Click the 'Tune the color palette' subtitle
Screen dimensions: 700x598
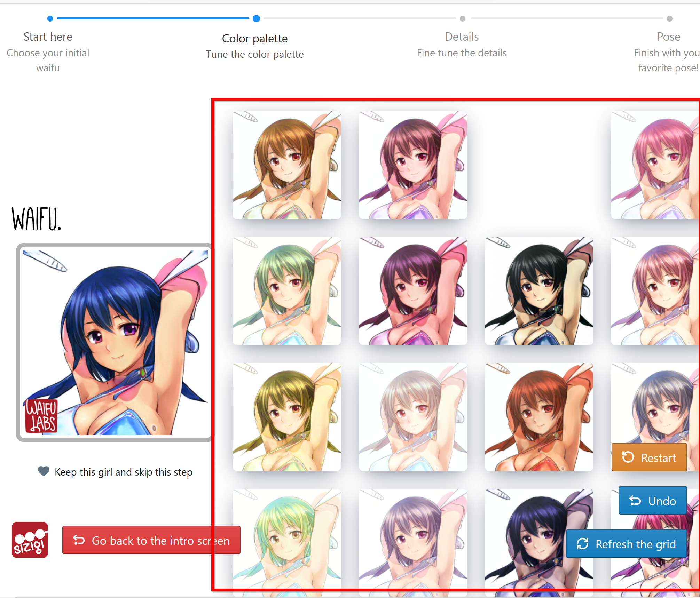tap(255, 54)
